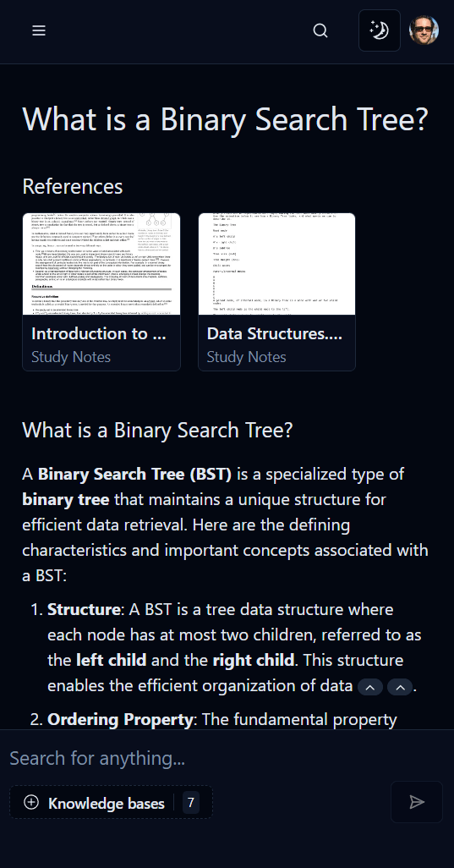Viewport: 454px width, 868px height.
Task: Click the References section heading
Action: click(73, 187)
